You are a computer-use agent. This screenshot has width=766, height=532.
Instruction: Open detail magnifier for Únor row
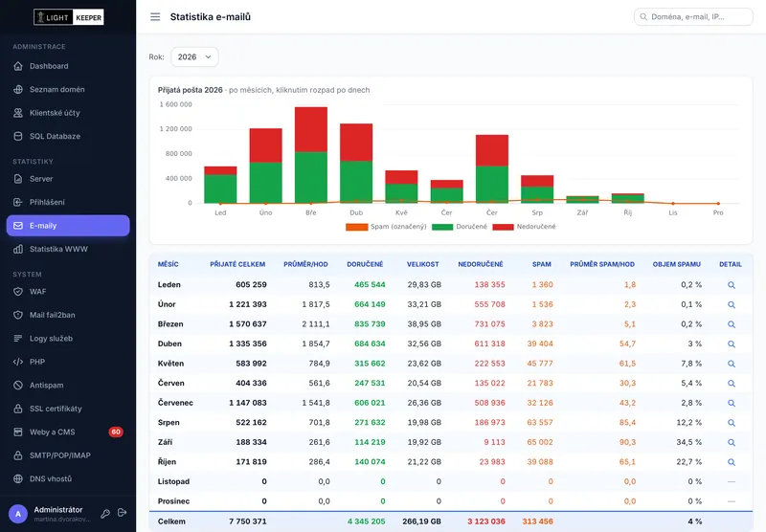pyautogui.click(x=732, y=304)
